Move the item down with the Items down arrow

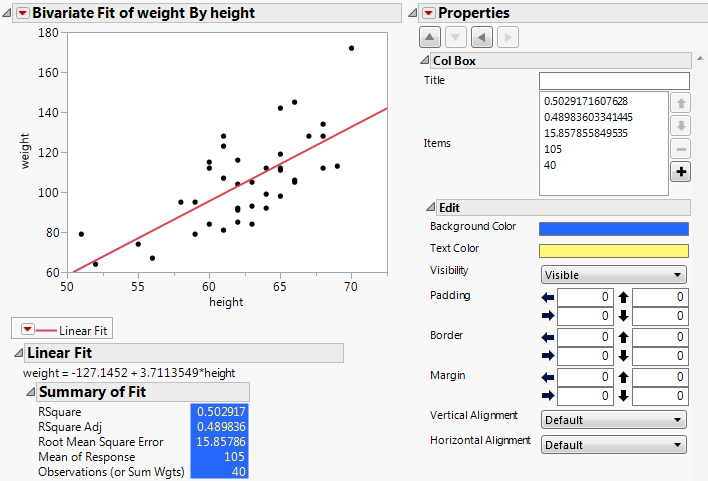[x=681, y=125]
